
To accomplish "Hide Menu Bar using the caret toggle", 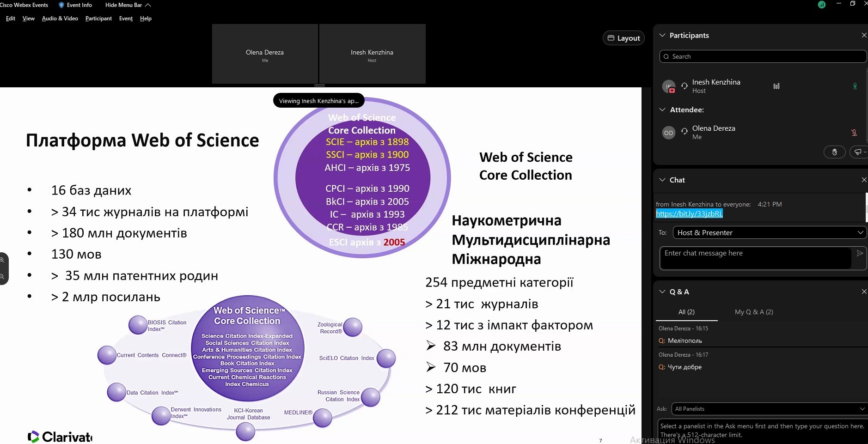I will point(148,5).
